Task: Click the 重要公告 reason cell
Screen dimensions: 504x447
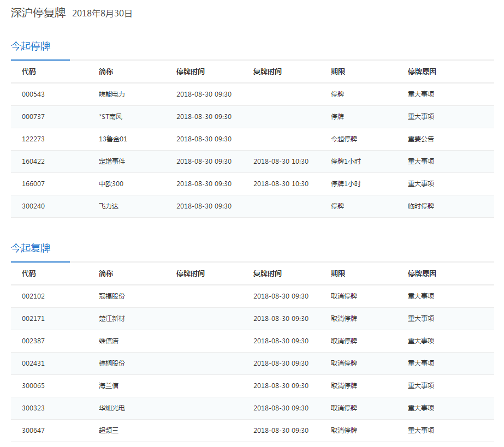Action: (x=421, y=139)
